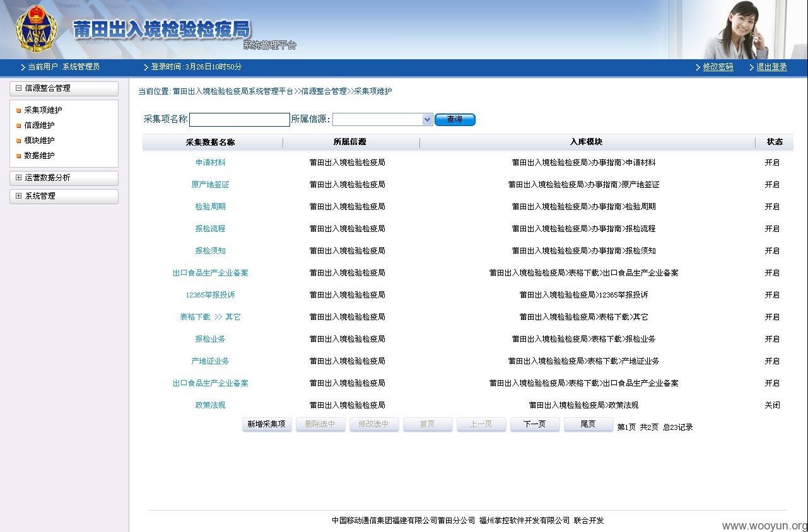Click the 上一页 previous page button
This screenshot has width=808, height=532.
(x=481, y=425)
